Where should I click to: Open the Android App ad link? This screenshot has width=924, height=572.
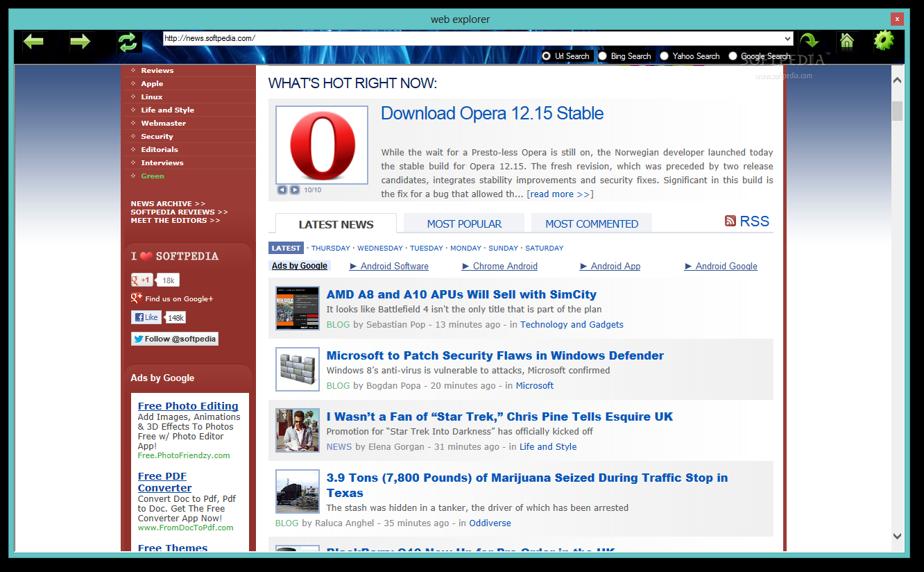click(x=616, y=266)
